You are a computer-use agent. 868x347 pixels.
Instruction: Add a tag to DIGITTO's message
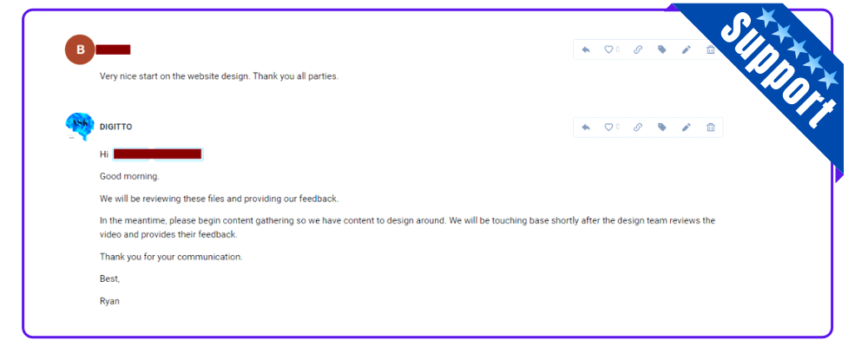[x=662, y=128]
